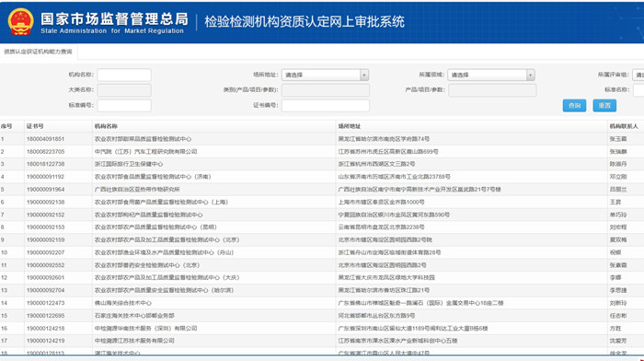Select certificate number 190000124219
The height and width of the screenshot is (361, 644).
45,341
